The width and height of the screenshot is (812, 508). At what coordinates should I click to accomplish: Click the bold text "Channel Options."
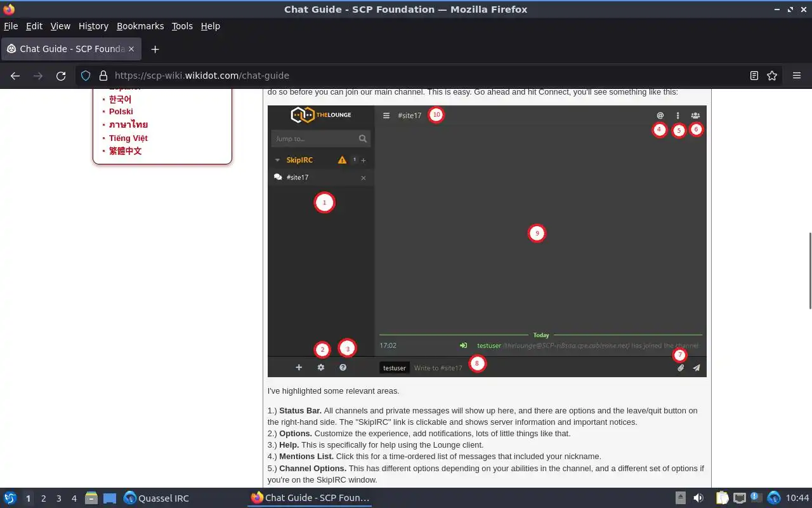[313, 469]
